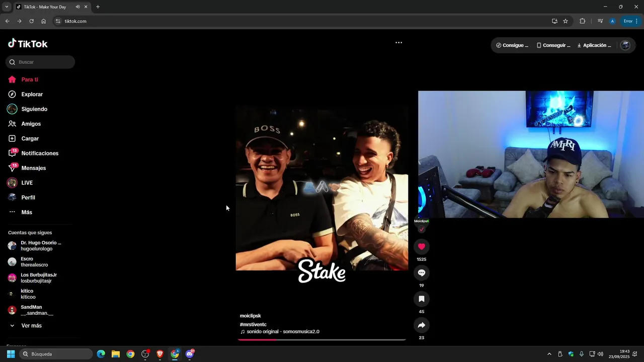
Task: Click the Buscar search field
Action: pos(40,62)
